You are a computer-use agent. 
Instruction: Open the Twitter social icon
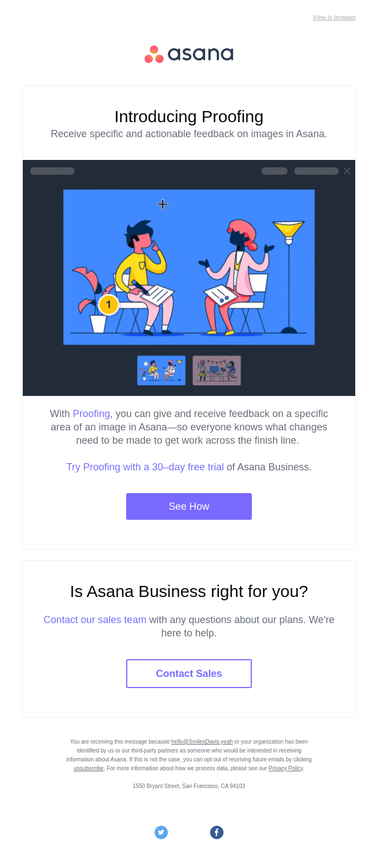click(161, 832)
